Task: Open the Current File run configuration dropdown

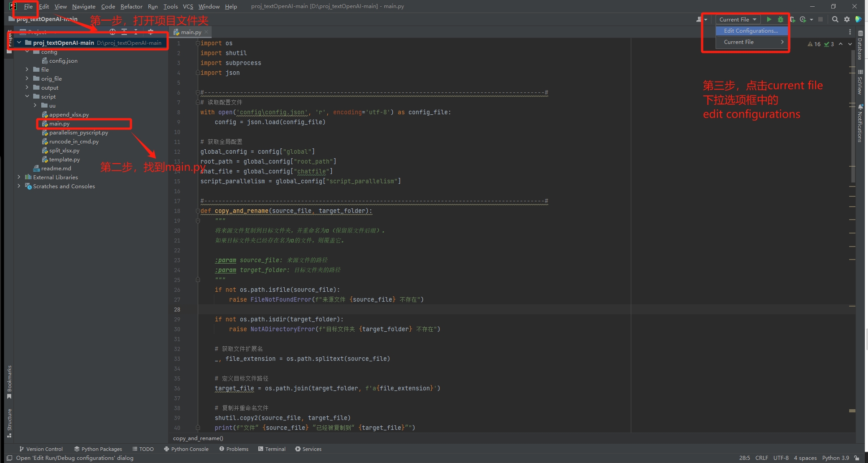Action: [738, 19]
